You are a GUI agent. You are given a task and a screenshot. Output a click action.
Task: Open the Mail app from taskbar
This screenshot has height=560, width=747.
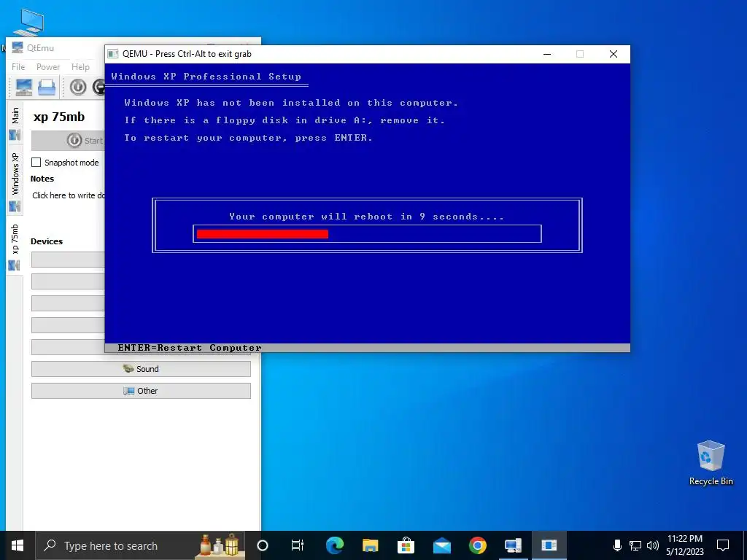441,545
